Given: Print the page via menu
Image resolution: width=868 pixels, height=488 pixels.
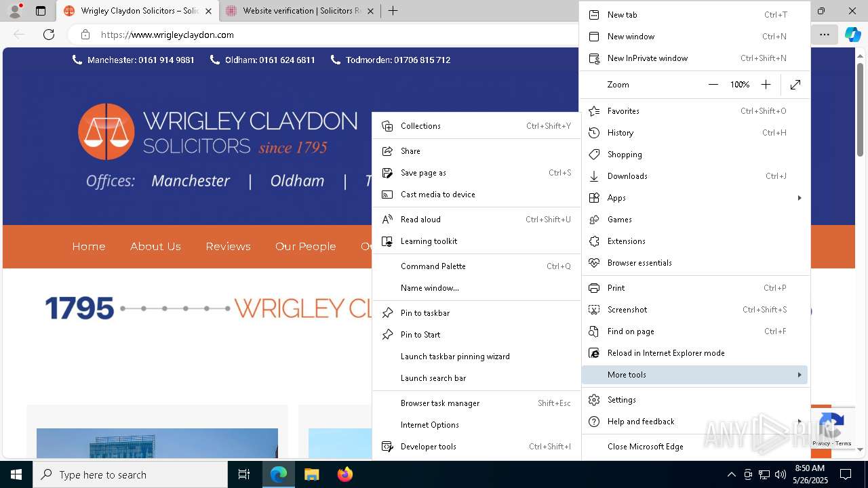Looking at the screenshot, I should point(695,288).
